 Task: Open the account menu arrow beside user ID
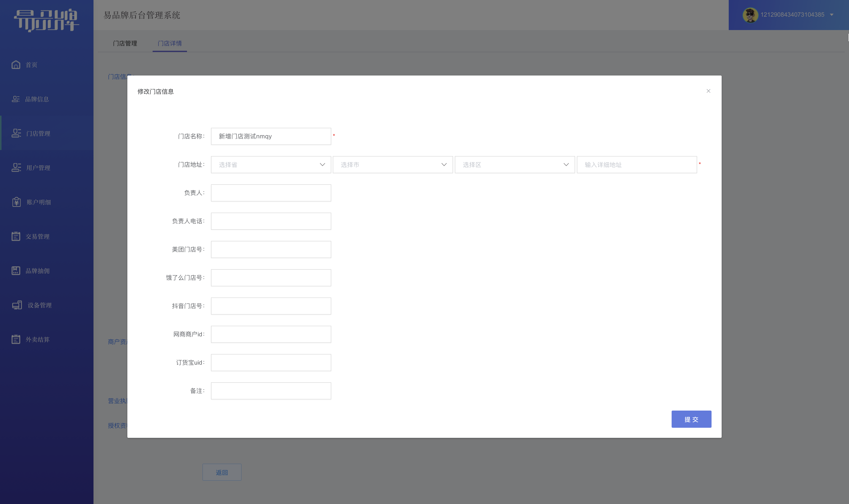click(831, 15)
